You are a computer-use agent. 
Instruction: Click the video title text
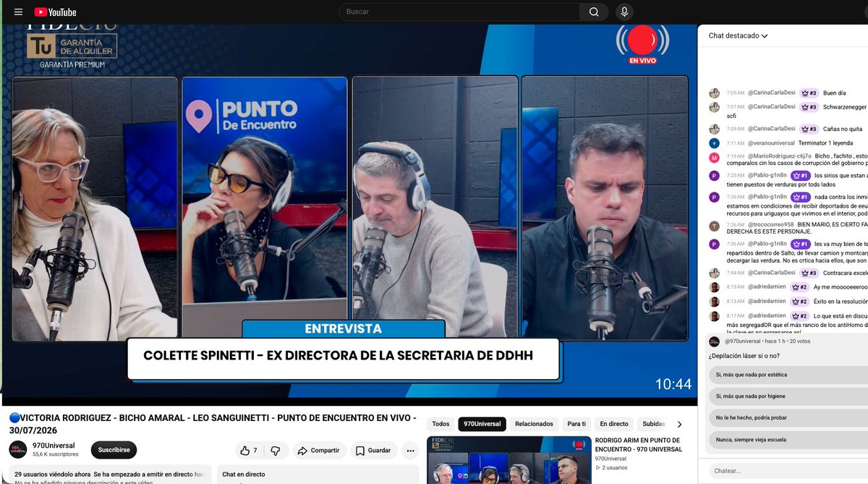pyautogui.click(x=213, y=424)
